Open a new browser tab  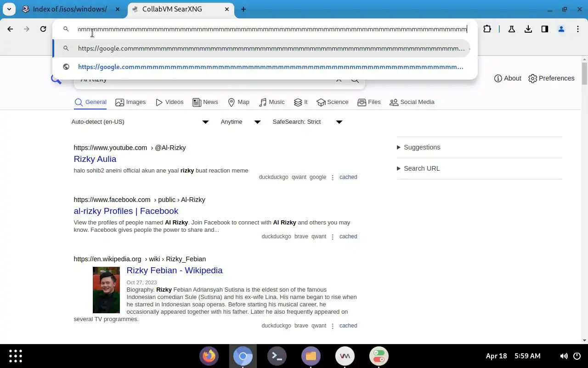pos(243,9)
